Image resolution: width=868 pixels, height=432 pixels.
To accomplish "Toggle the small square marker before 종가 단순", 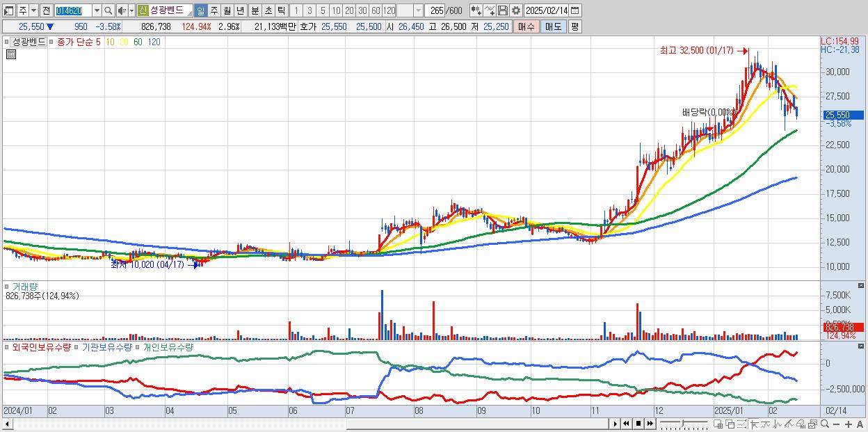I will point(51,42).
